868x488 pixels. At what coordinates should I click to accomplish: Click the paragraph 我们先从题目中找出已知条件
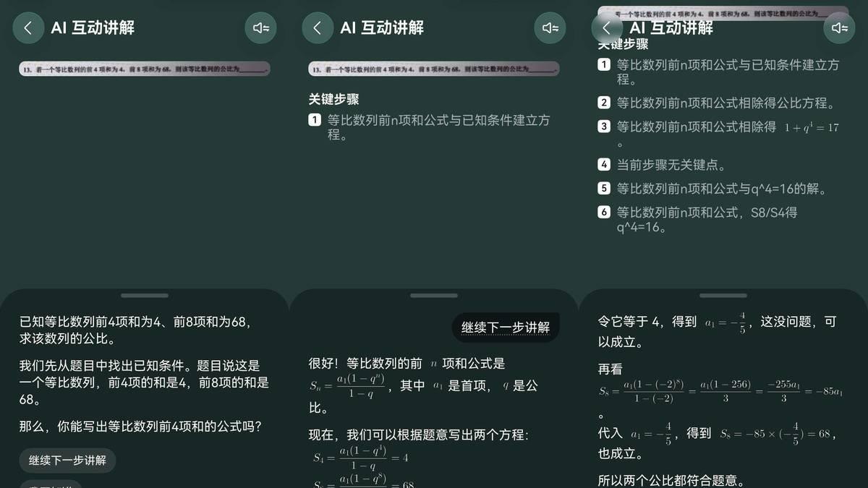144,382
